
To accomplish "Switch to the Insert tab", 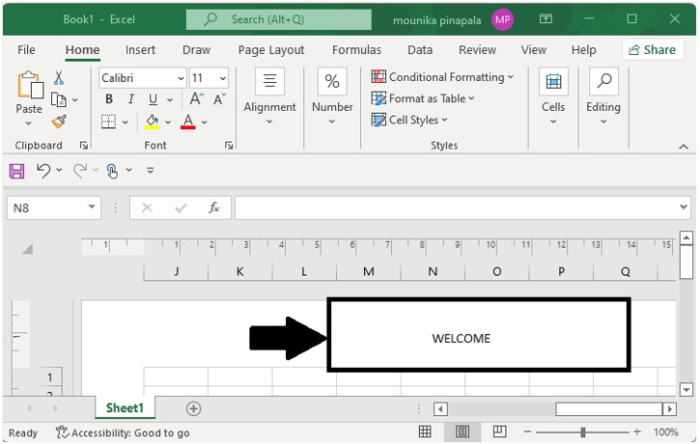I will point(140,50).
